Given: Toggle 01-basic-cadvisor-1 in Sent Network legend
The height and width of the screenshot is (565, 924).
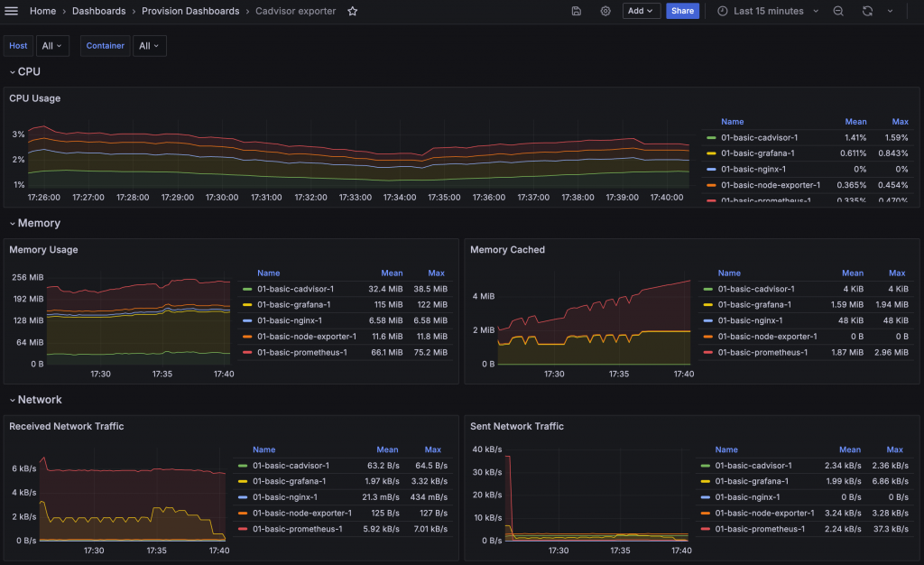Looking at the screenshot, I should coord(753,466).
